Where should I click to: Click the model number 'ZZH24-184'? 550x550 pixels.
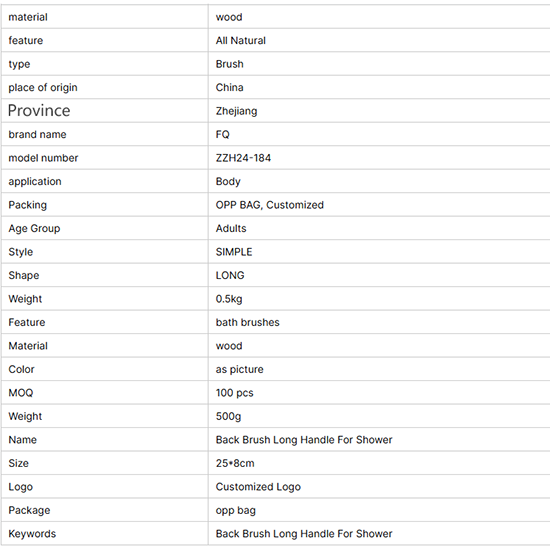[243, 158]
